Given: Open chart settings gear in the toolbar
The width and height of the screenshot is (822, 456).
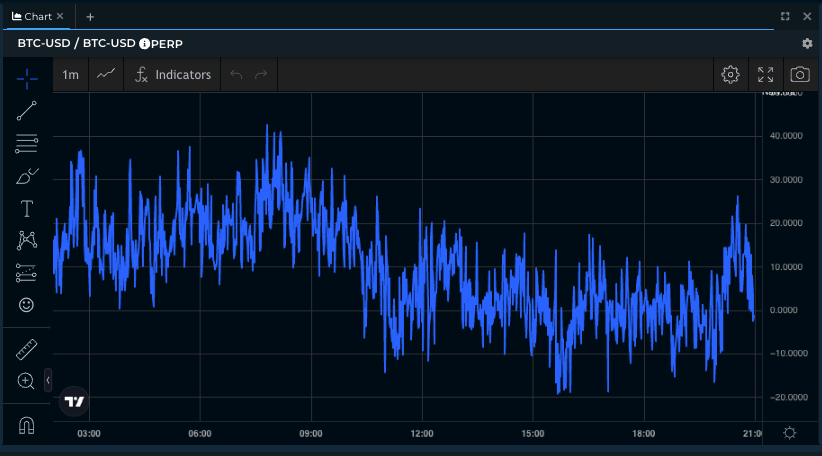Looking at the screenshot, I should [x=730, y=75].
